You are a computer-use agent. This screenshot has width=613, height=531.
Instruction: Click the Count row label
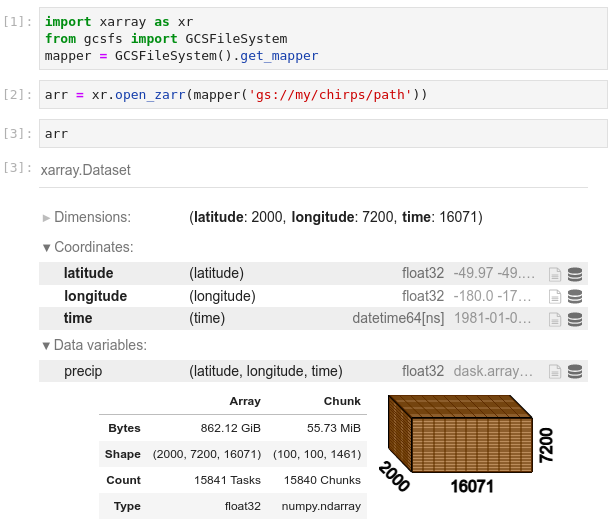pos(124,480)
